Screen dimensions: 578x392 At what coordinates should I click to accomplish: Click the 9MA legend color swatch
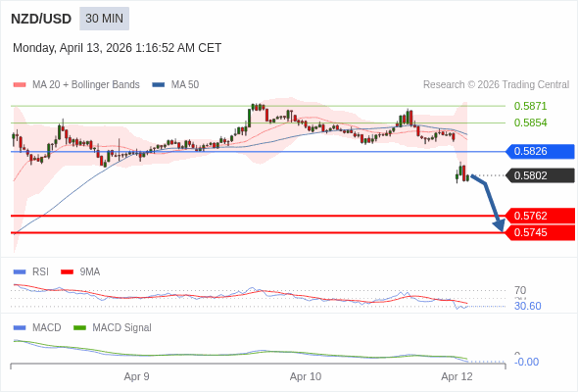(67, 272)
